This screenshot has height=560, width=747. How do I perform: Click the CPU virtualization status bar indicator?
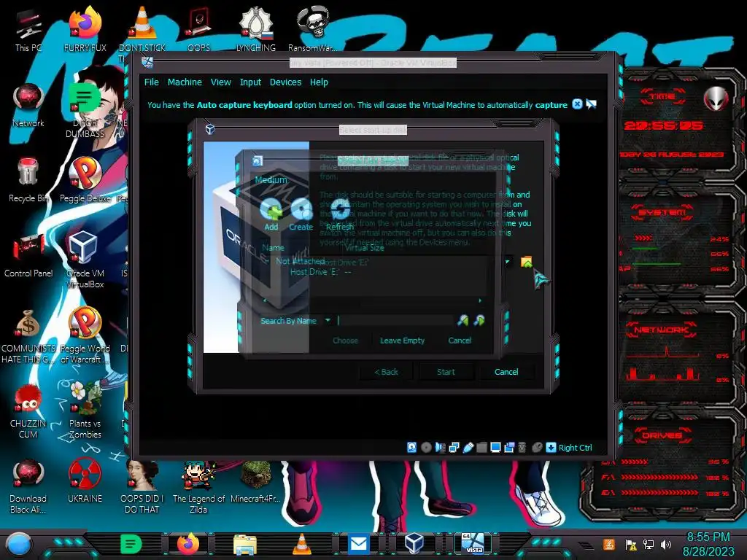point(522,448)
